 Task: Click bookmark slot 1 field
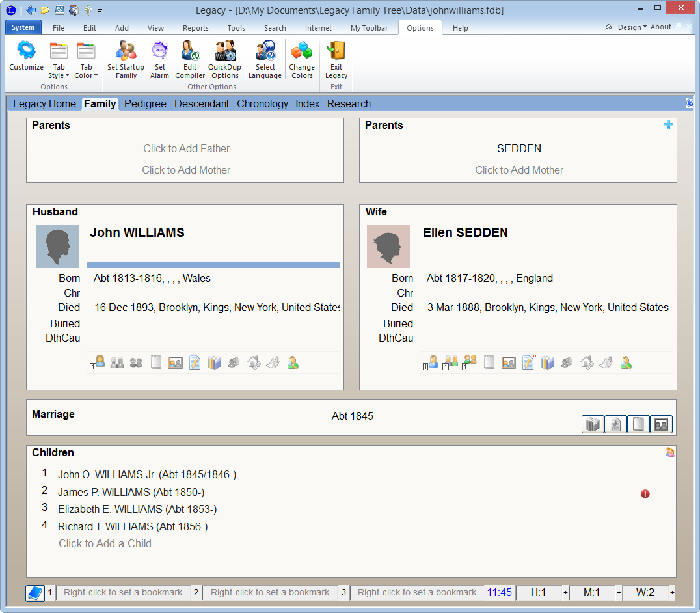(x=123, y=592)
